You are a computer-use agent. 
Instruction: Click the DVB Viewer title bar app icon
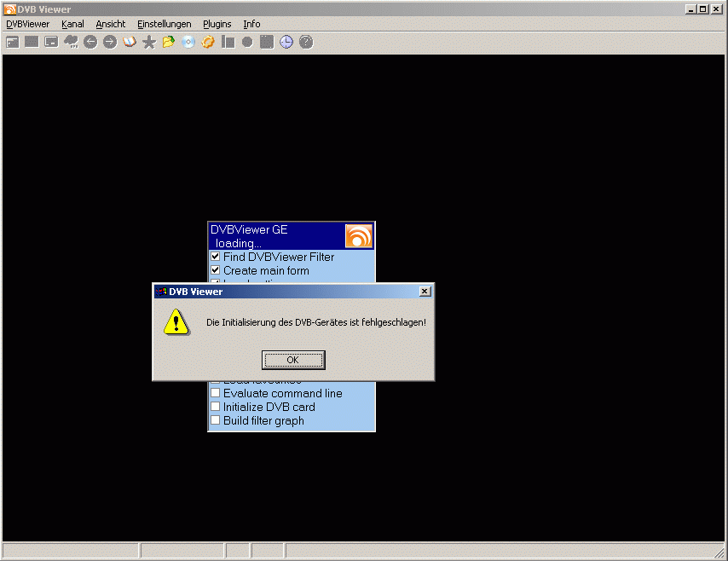tap(9, 9)
